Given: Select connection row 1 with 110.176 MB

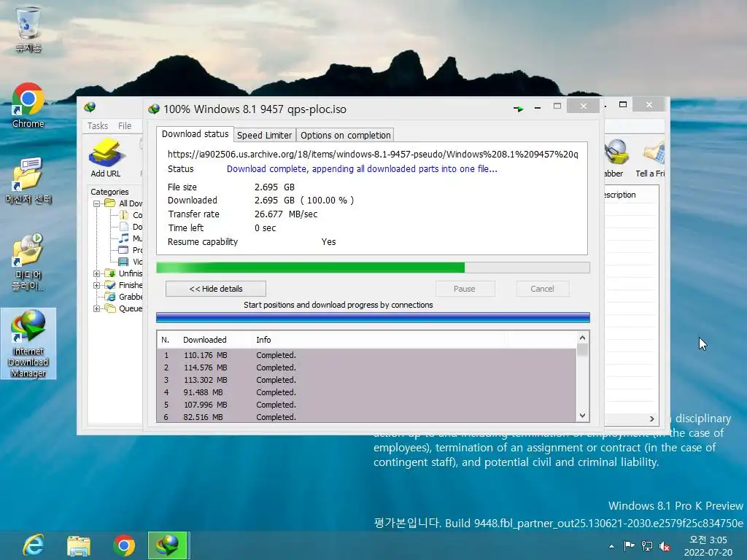Looking at the screenshot, I should coord(366,355).
